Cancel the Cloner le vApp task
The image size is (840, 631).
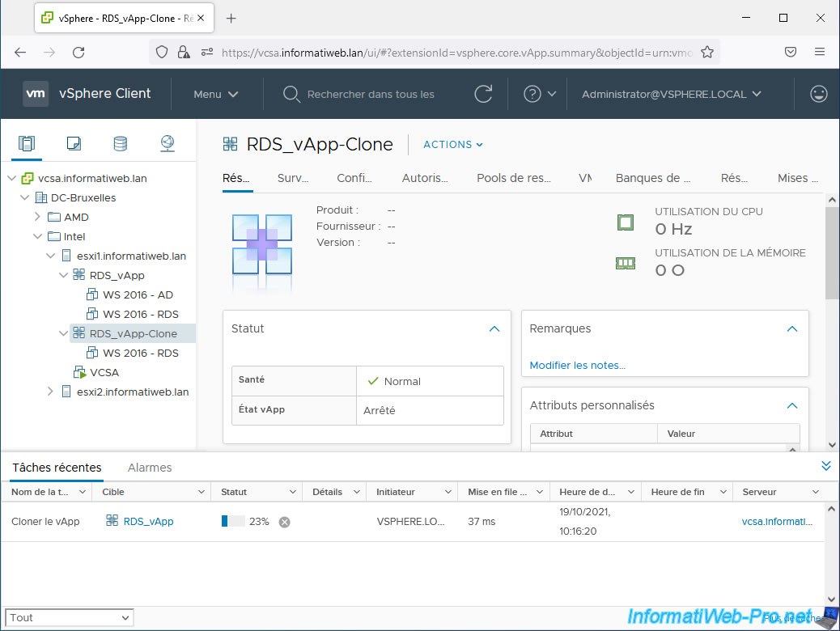285,522
